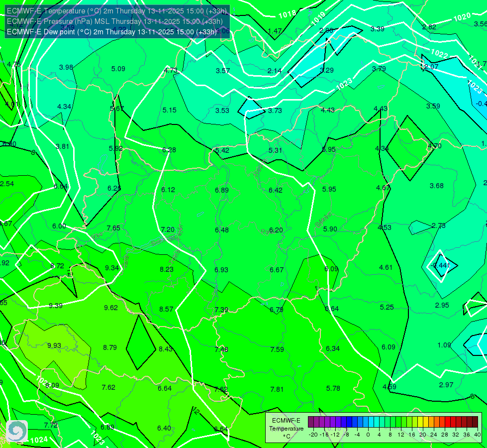Click the 9.62 temperature value
487x448 pixels.
111,308
